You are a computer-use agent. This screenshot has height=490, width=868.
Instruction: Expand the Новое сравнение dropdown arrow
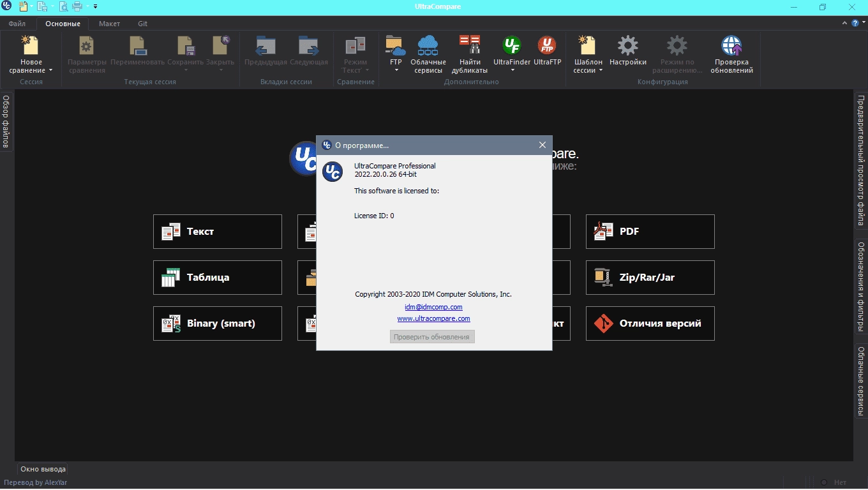click(x=50, y=71)
